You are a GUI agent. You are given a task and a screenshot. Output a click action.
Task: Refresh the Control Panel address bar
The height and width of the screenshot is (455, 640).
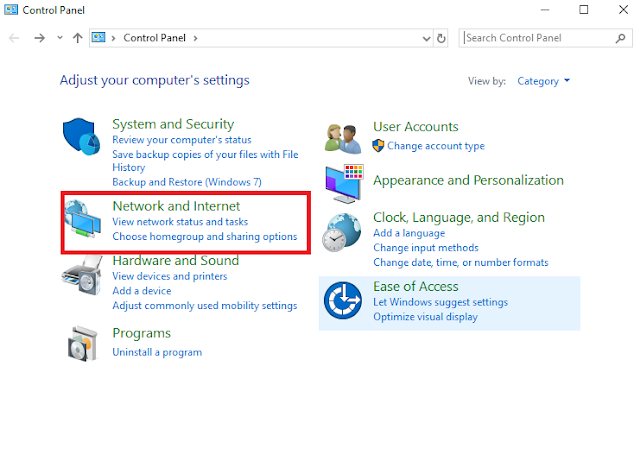pos(441,38)
